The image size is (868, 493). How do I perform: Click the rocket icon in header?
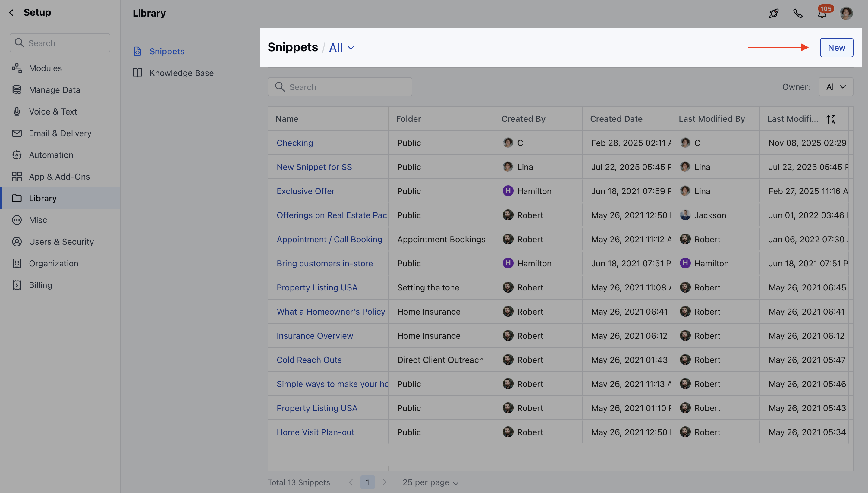(774, 14)
